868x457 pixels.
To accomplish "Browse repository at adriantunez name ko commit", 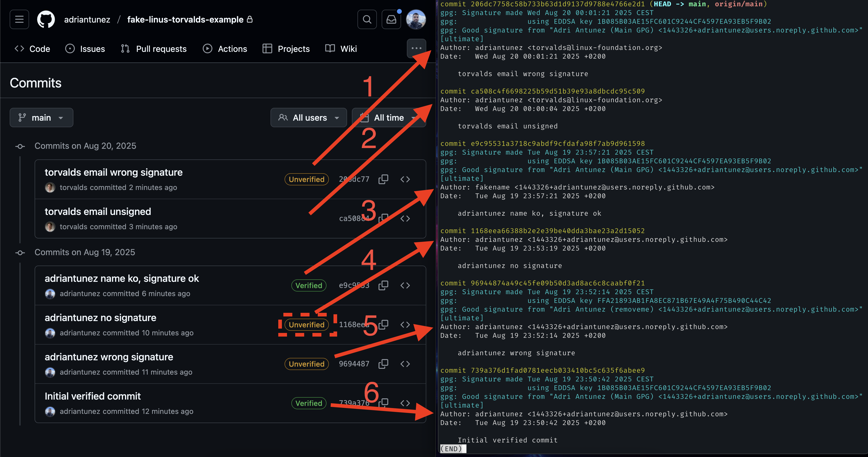I will point(405,285).
